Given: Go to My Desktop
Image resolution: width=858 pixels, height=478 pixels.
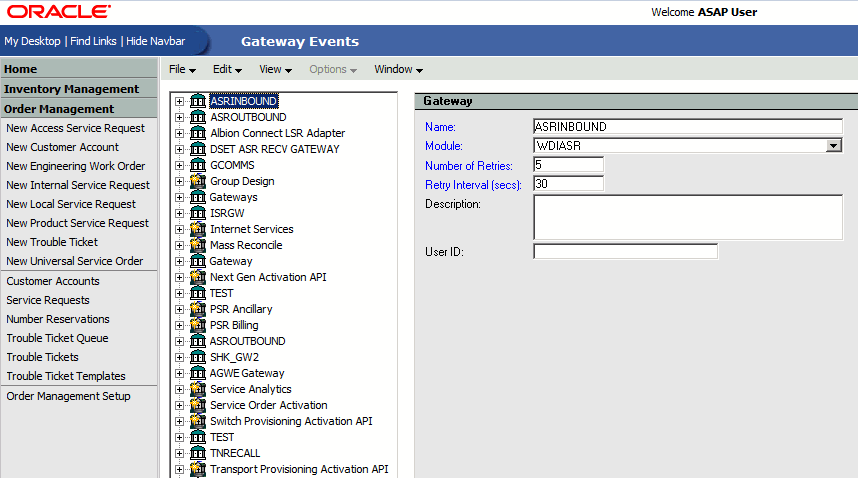Looking at the screenshot, I should [x=32, y=41].
